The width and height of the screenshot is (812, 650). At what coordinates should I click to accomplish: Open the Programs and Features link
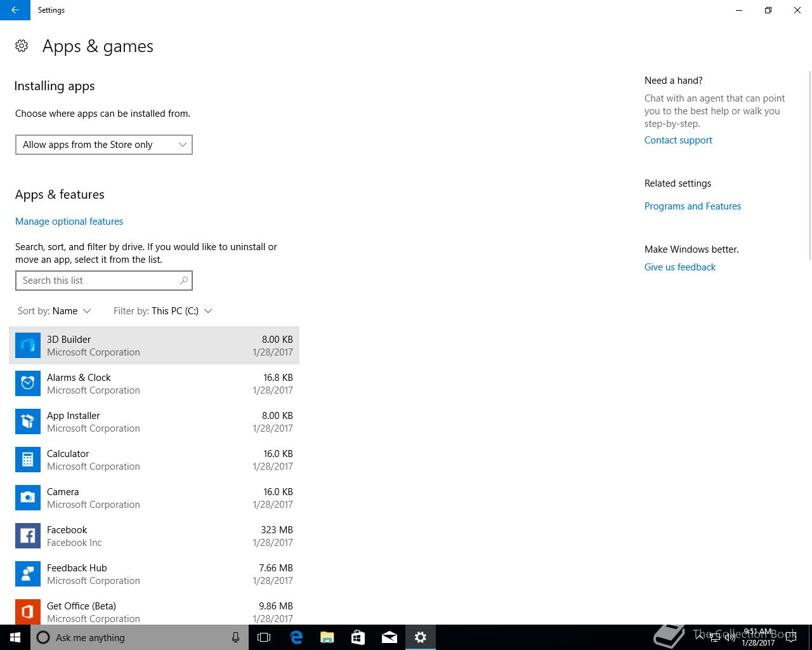(693, 206)
